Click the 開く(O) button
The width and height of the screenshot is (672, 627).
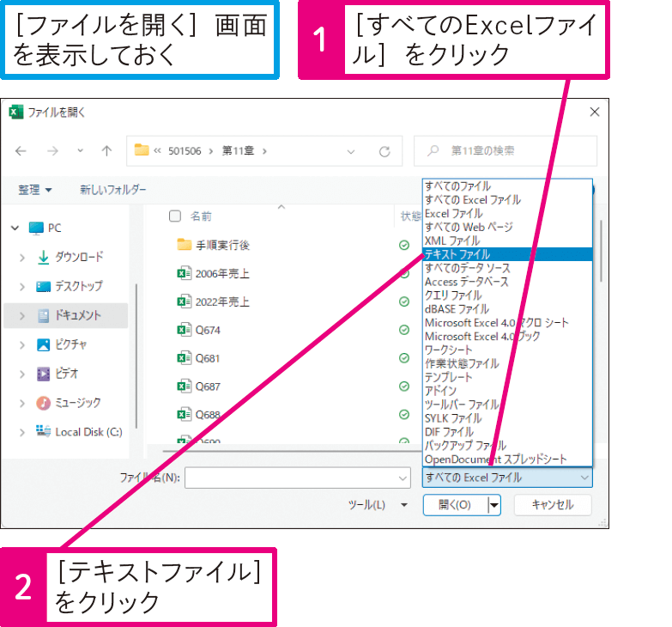[x=455, y=505]
